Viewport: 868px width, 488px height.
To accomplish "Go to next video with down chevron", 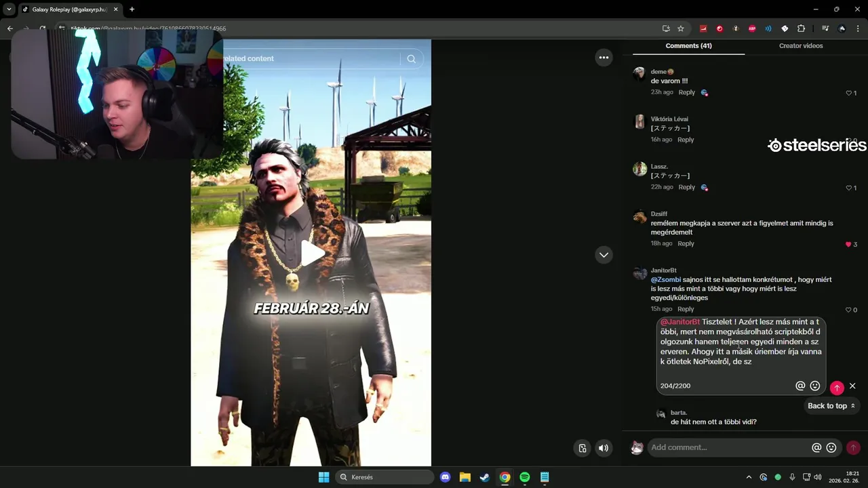I will tap(604, 255).
